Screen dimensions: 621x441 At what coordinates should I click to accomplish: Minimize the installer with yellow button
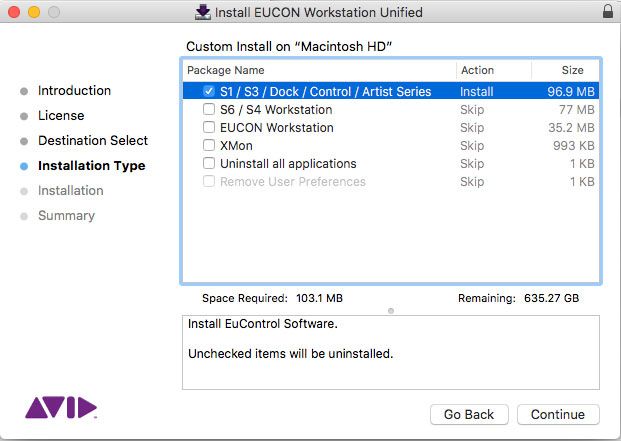[x=34, y=12]
